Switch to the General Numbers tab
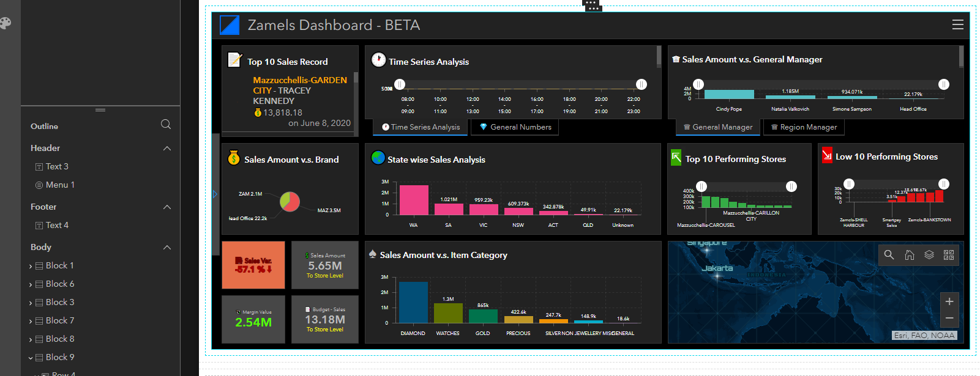The width and height of the screenshot is (980, 376). pyautogui.click(x=515, y=127)
